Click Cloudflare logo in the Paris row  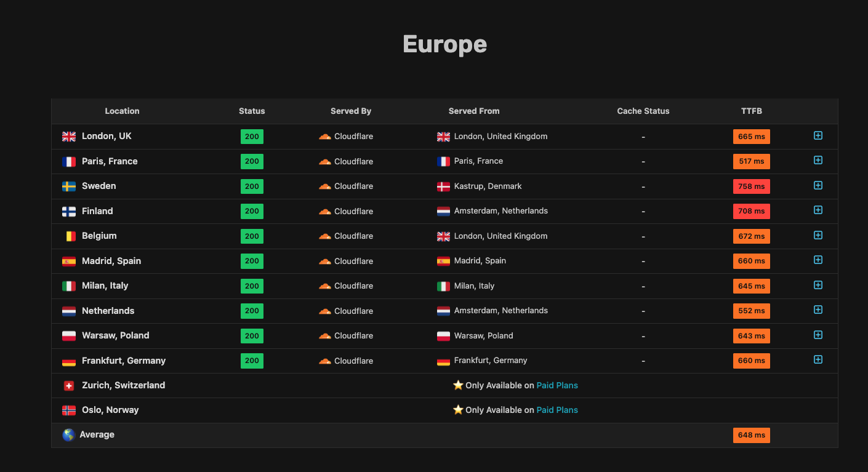(325, 162)
